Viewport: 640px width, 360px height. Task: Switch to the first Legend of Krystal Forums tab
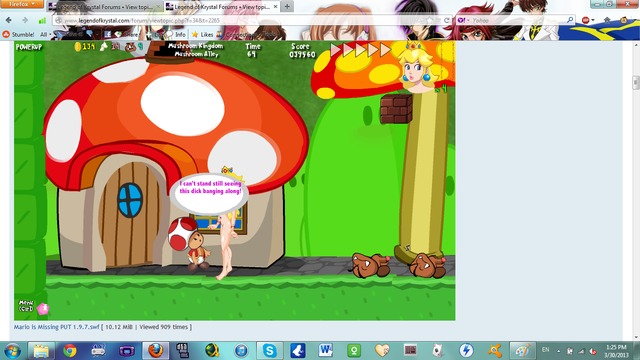pos(104,7)
